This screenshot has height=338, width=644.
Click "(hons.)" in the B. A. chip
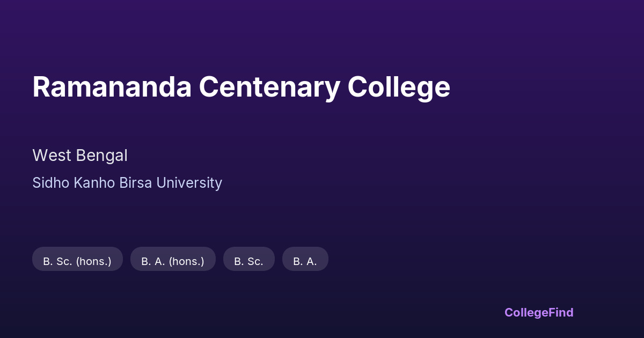pyautogui.click(x=187, y=261)
